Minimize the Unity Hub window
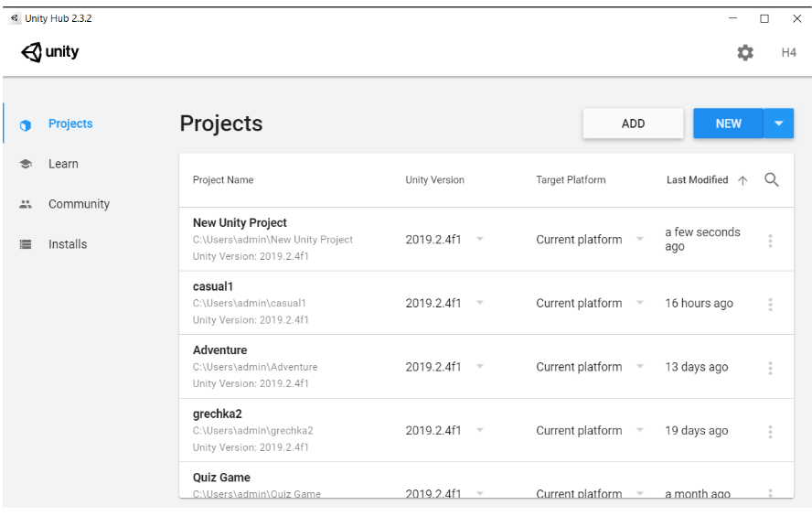The width and height of the screenshot is (812, 516). [x=732, y=18]
